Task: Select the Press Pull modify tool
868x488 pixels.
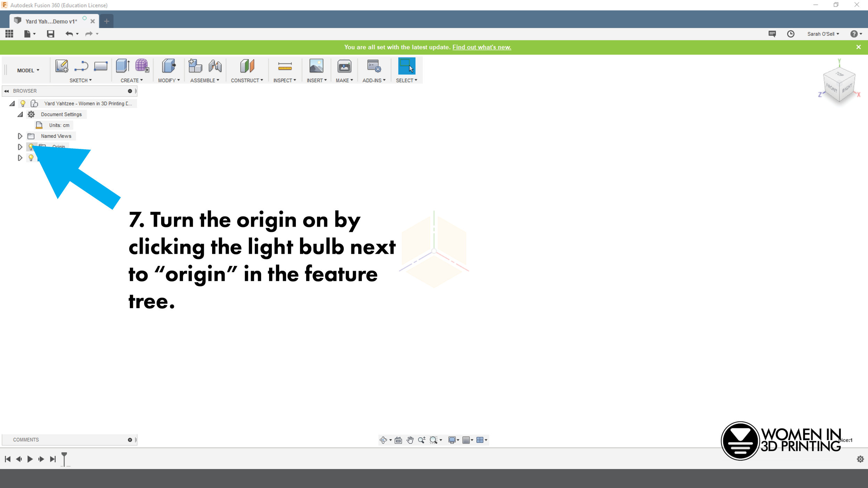Action: [x=169, y=66]
